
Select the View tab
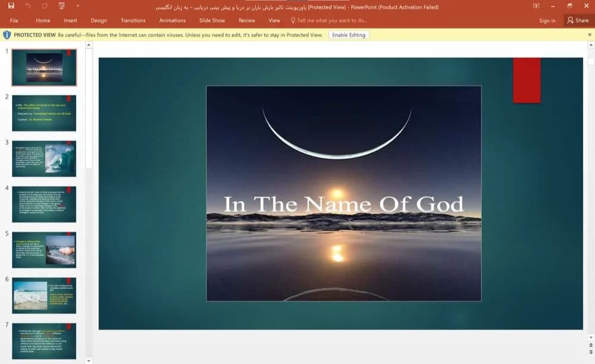[x=274, y=20]
